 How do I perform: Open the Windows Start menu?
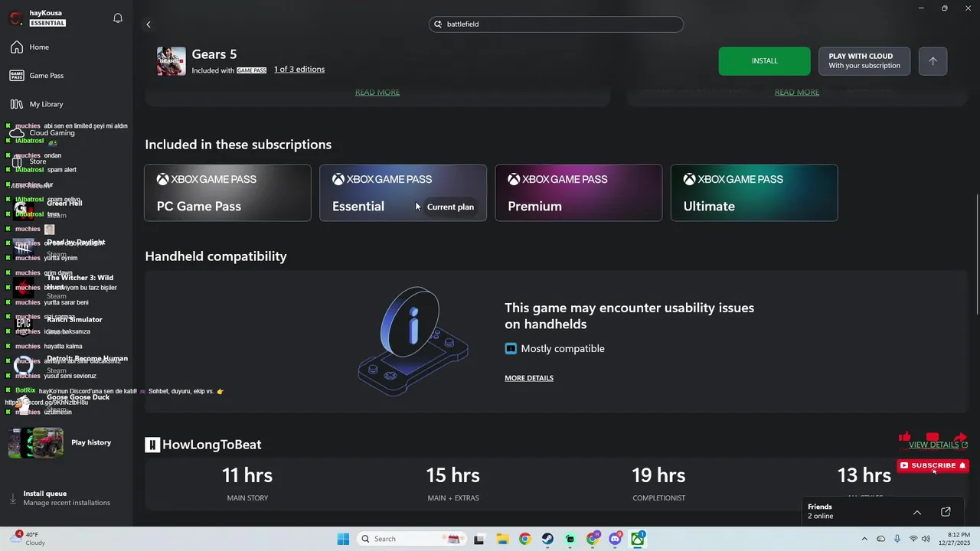(343, 539)
